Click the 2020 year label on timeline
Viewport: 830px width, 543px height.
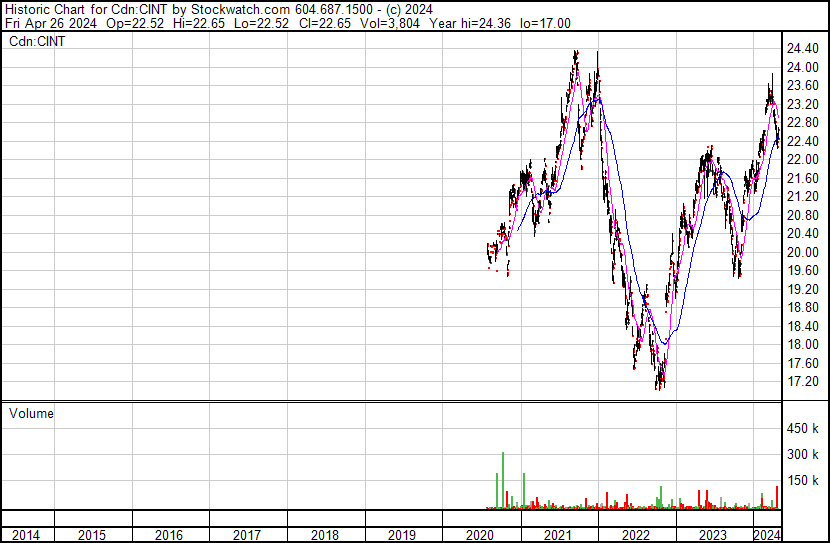coord(481,535)
